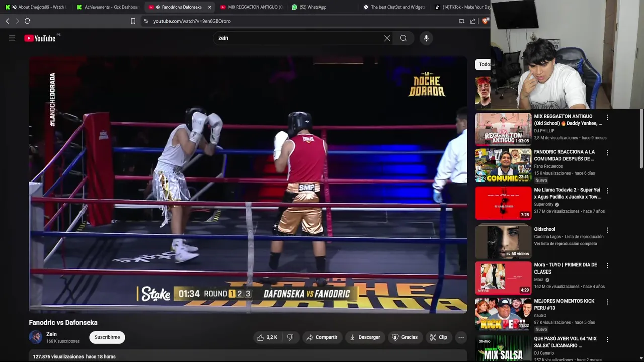The image size is (644, 362).
Task: Open options menu for Mora - TUYO video
Action: tap(607, 266)
